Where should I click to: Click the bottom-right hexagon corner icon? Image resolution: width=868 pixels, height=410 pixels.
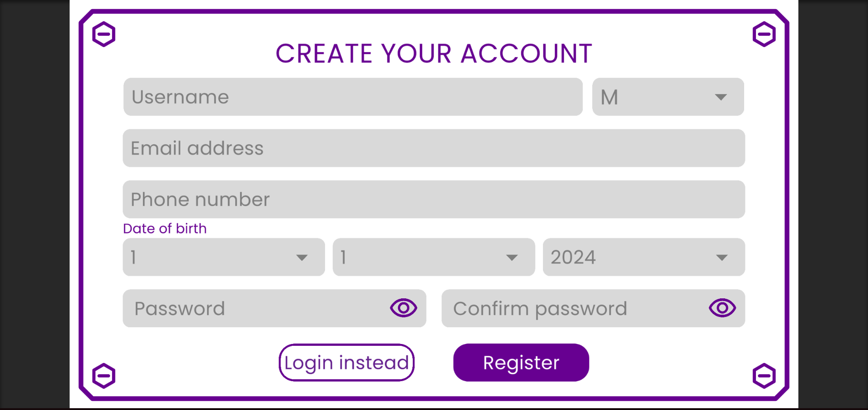pos(764,376)
